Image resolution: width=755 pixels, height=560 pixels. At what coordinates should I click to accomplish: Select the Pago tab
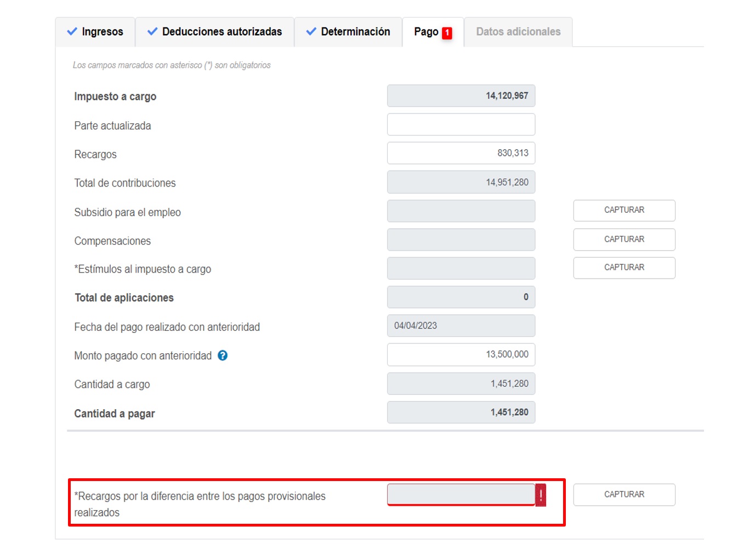point(426,32)
